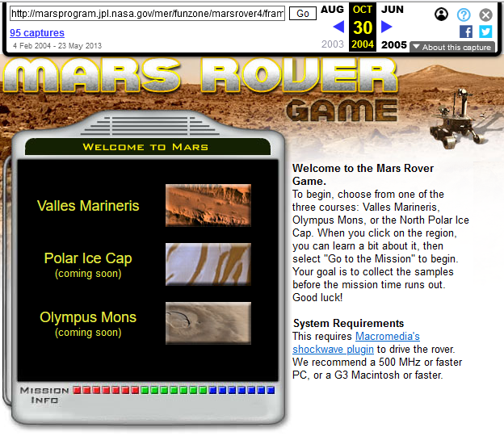Image resolution: width=504 pixels, height=436 pixels.
Task: Click the Mars Rover title banner
Action: pos(200,76)
